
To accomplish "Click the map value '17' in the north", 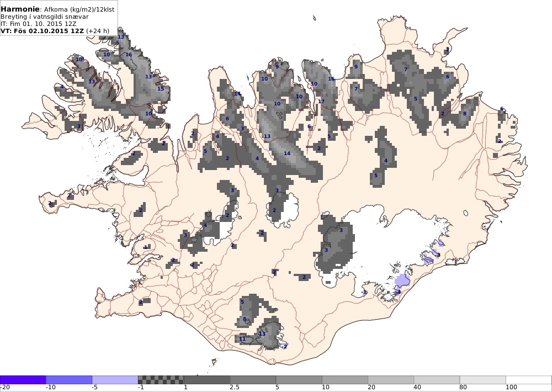I will point(321,102).
